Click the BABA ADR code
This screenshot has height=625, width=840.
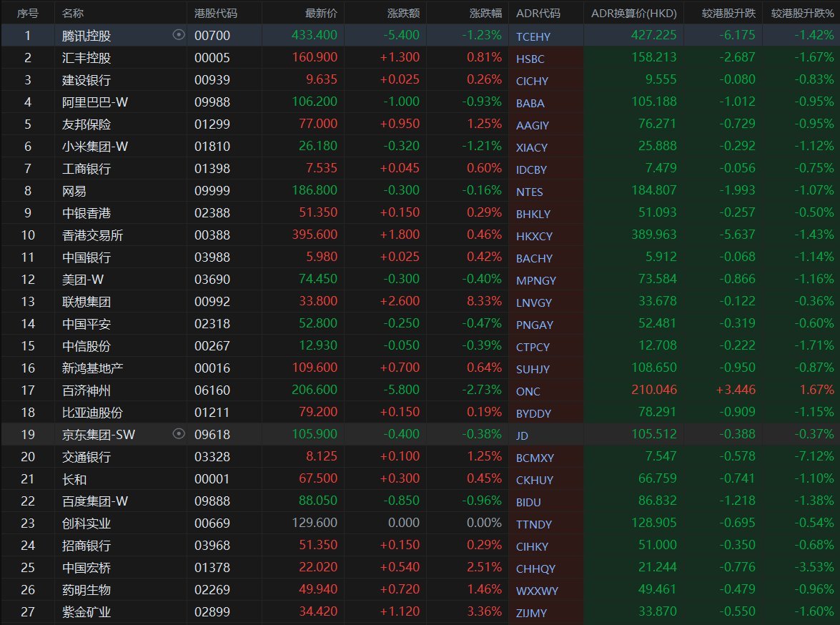click(530, 104)
